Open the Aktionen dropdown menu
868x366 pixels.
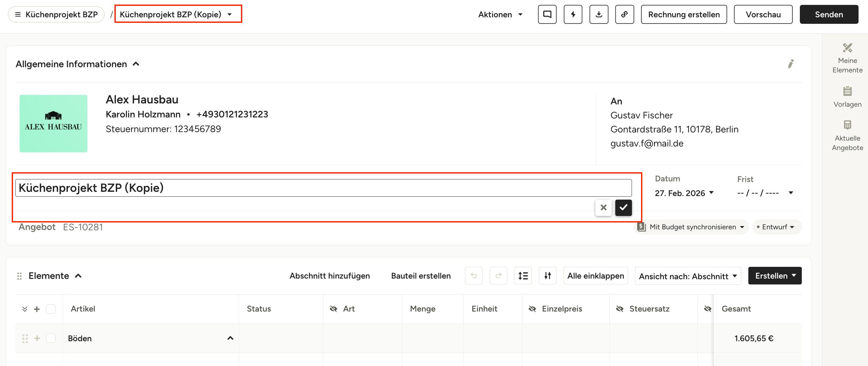501,14
